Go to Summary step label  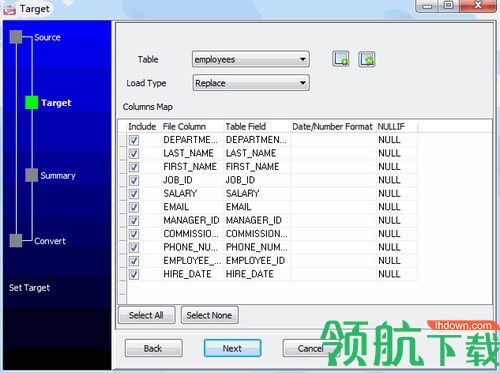58,175
